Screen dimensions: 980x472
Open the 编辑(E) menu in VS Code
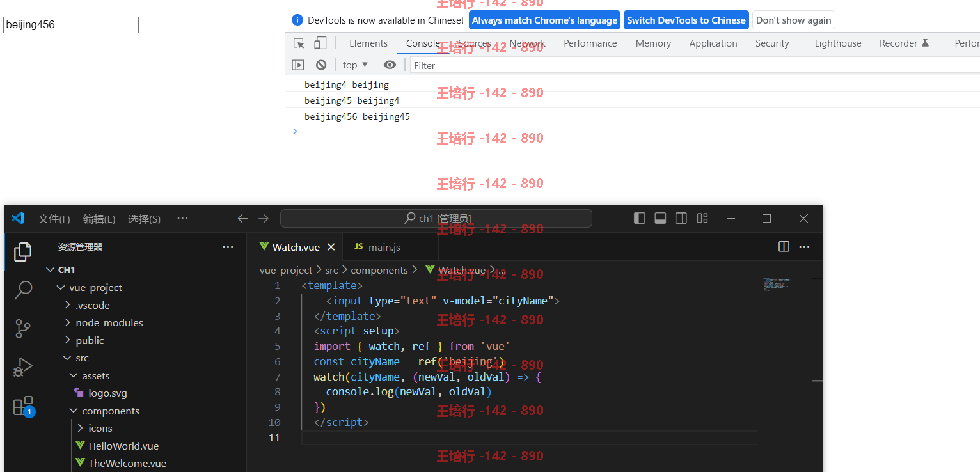click(99, 219)
